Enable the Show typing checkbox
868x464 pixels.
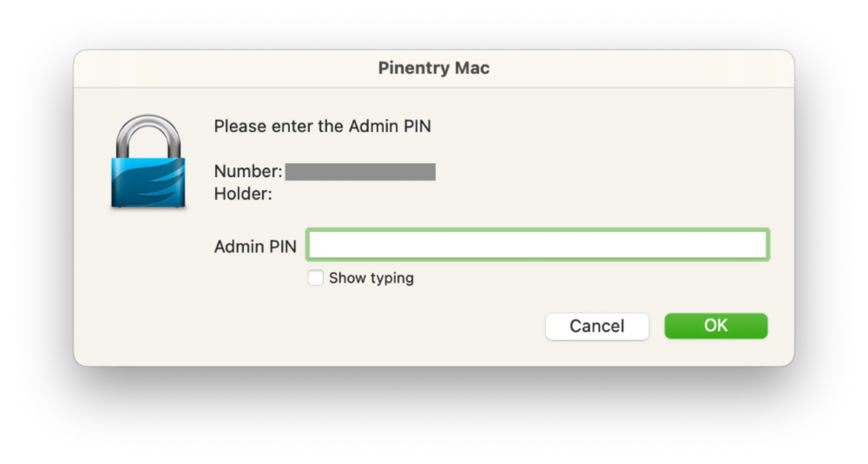[315, 278]
